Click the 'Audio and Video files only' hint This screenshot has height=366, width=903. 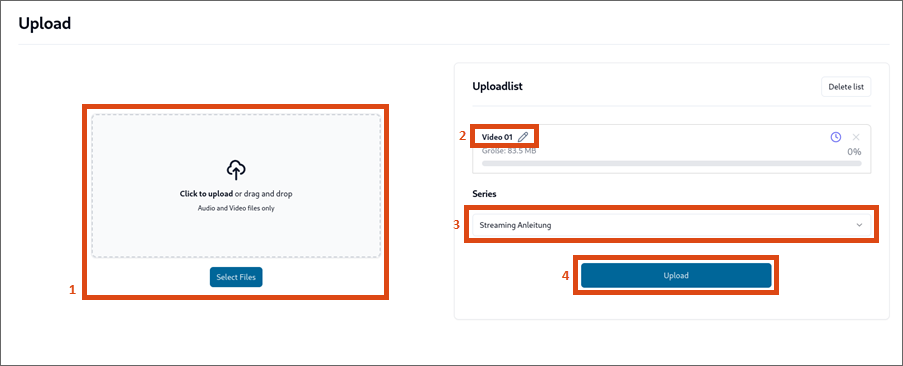pyautogui.click(x=236, y=208)
